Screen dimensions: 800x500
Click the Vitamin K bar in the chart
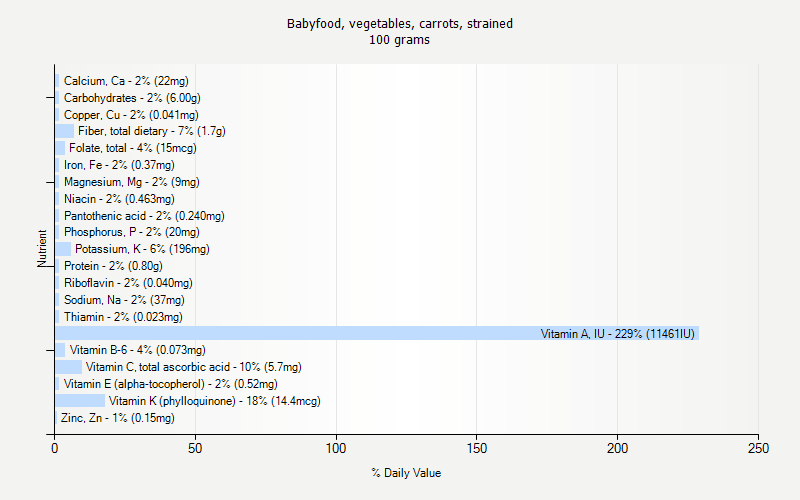click(x=80, y=401)
